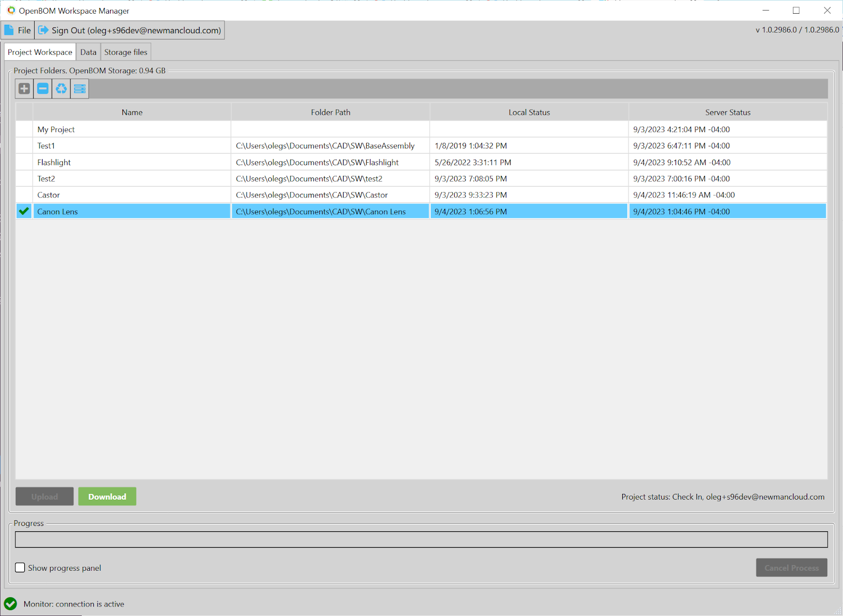The width and height of the screenshot is (843, 616).
Task: Click the Upload button
Action: point(45,496)
